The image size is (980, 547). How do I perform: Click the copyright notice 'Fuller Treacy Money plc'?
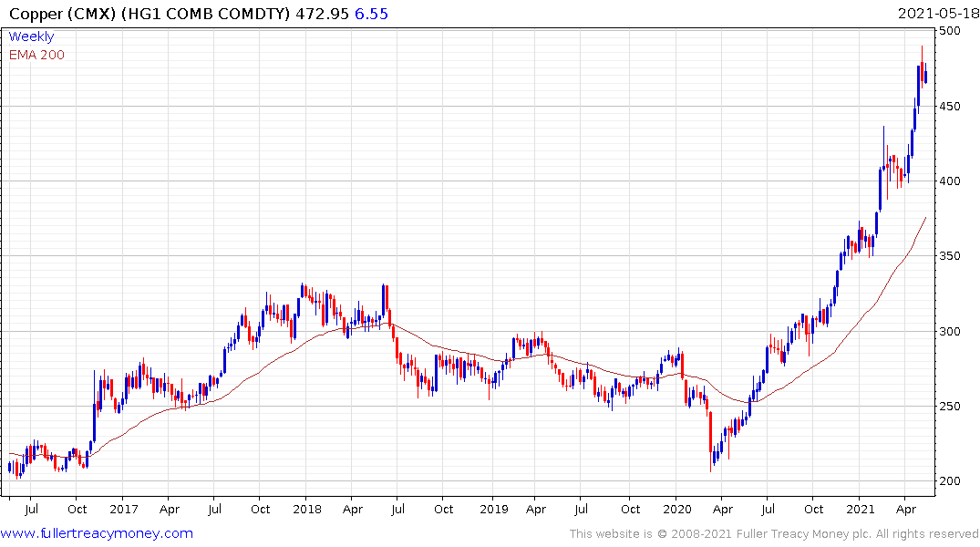coord(804,534)
